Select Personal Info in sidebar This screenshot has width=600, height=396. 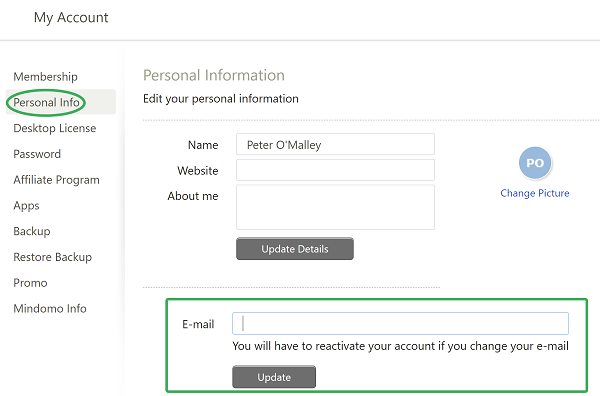pos(46,103)
